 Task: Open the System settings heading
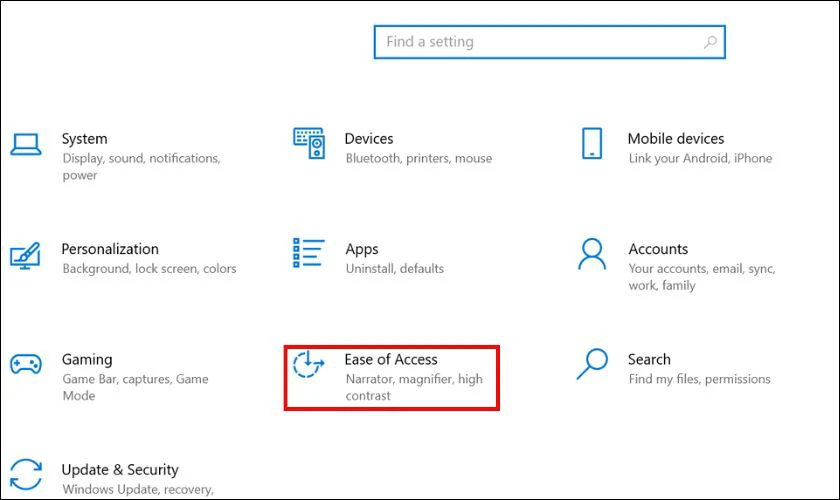[x=84, y=139]
